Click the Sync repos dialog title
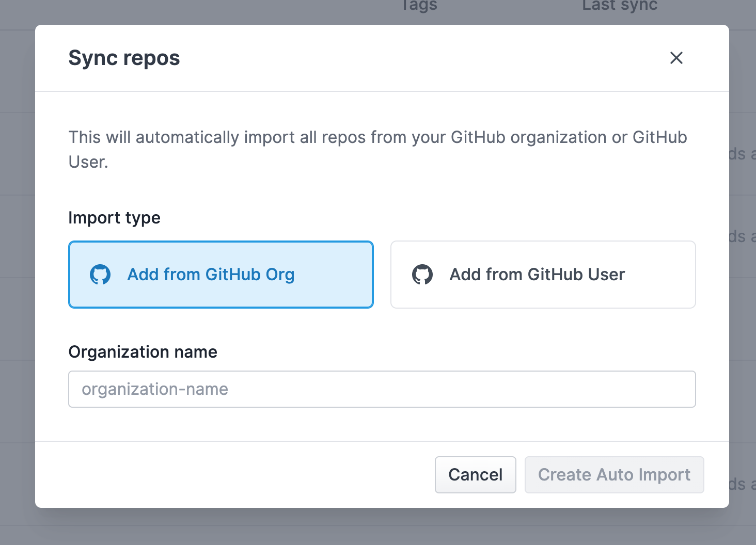Viewport: 756px width, 545px height. pyautogui.click(x=124, y=58)
